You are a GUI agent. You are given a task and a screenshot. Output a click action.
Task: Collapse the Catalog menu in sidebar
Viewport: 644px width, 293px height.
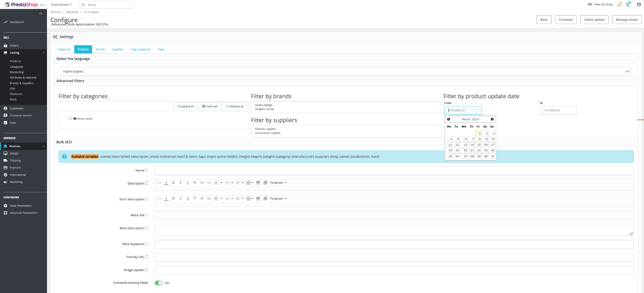(44, 53)
